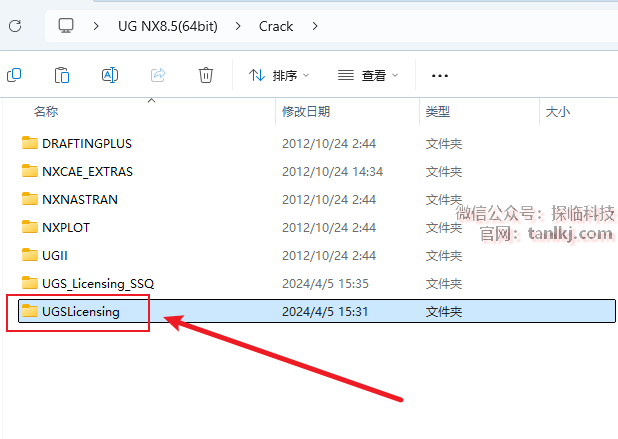The height and width of the screenshot is (439, 618).
Task: Click UGS_Licensing_SSQ folder icon
Action: coord(30,283)
